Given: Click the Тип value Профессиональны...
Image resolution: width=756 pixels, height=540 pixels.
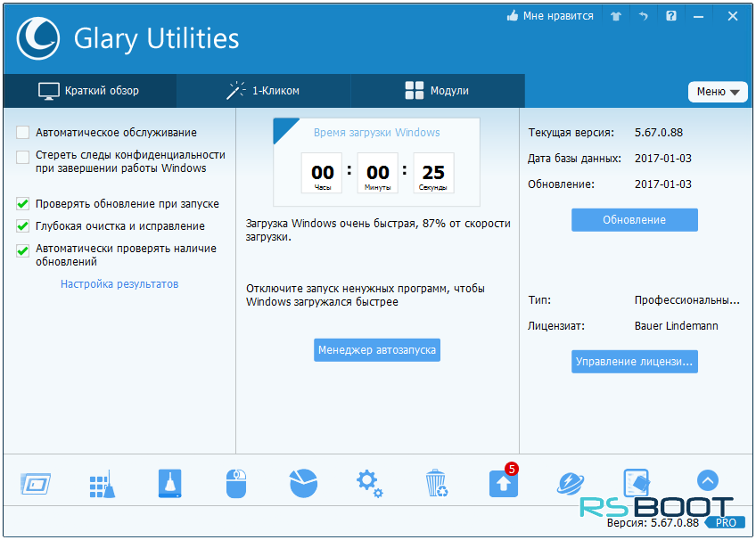Looking at the screenshot, I should [687, 300].
